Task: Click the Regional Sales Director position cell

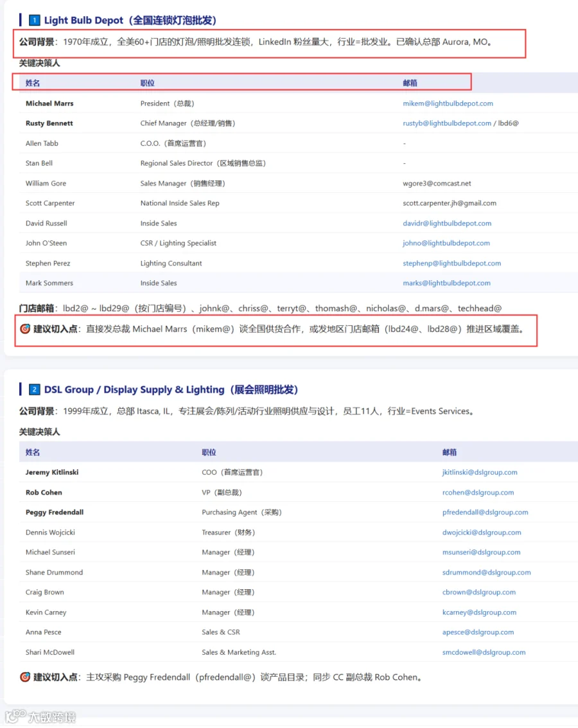Action: pos(203,163)
